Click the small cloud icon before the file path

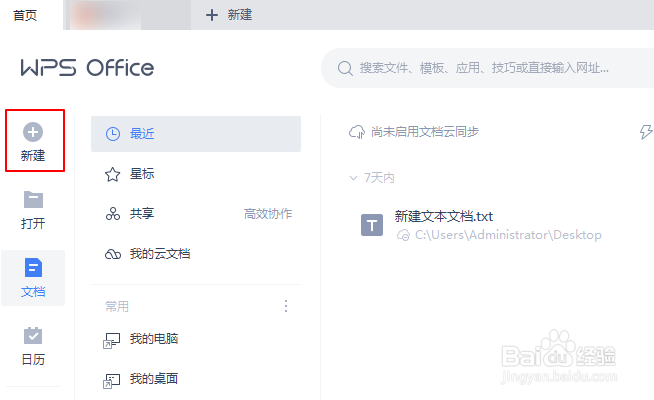403,235
